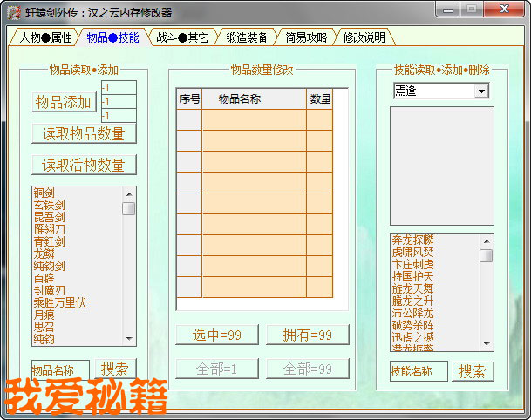Open the 战斗●其它 tab
Viewport: 531px width, 420px height.
click(x=182, y=37)
